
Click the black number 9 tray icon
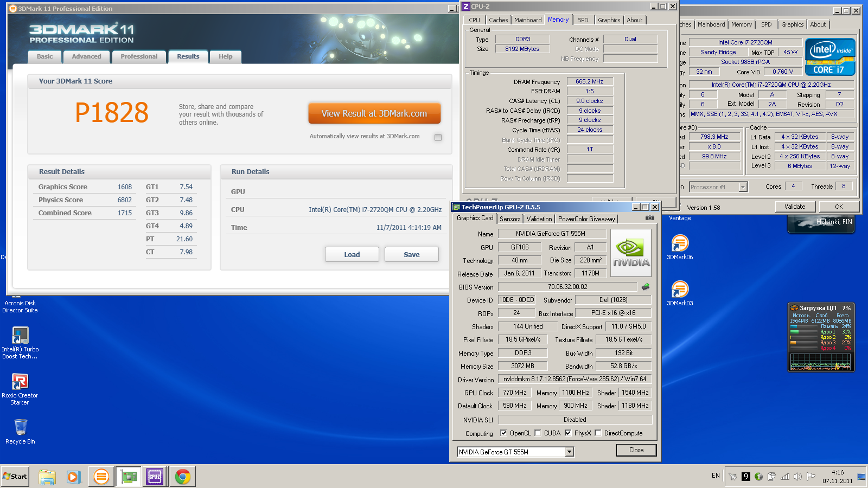(x=746, y=477)
